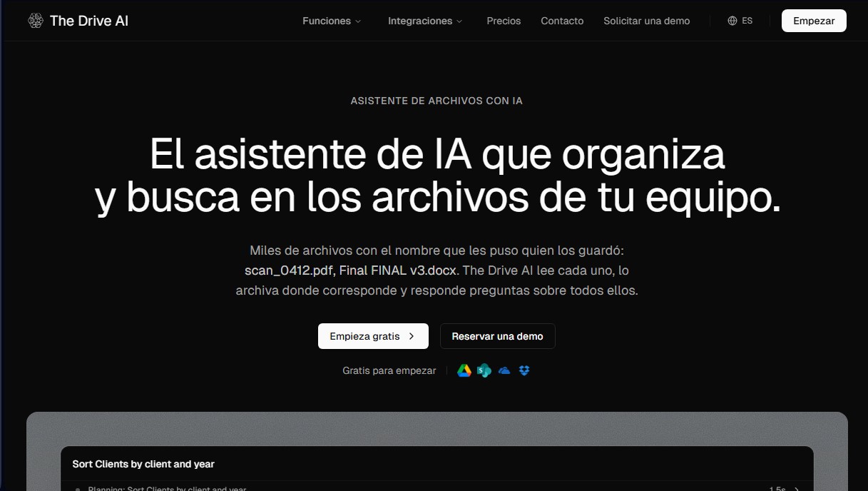Click The Drive AI logo icon

point(36,21)
